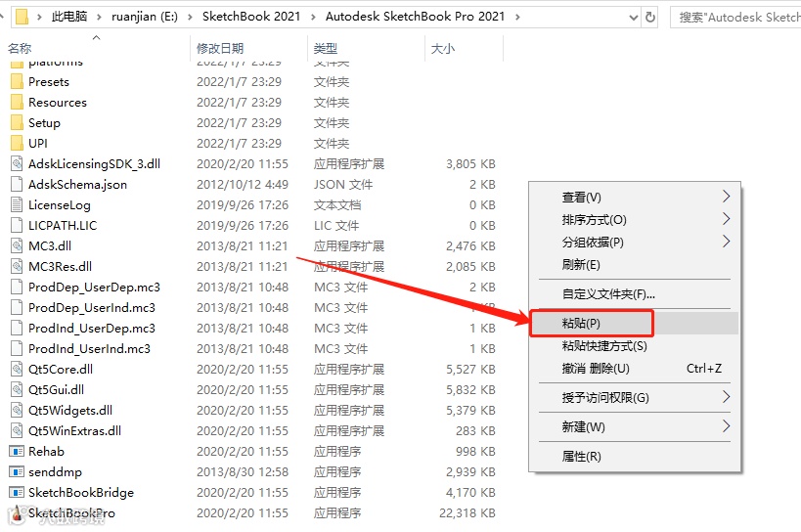Click ruanjian (E:) in the address path
Viewport: 801px width, 532px height.
(x=145, y=17)
